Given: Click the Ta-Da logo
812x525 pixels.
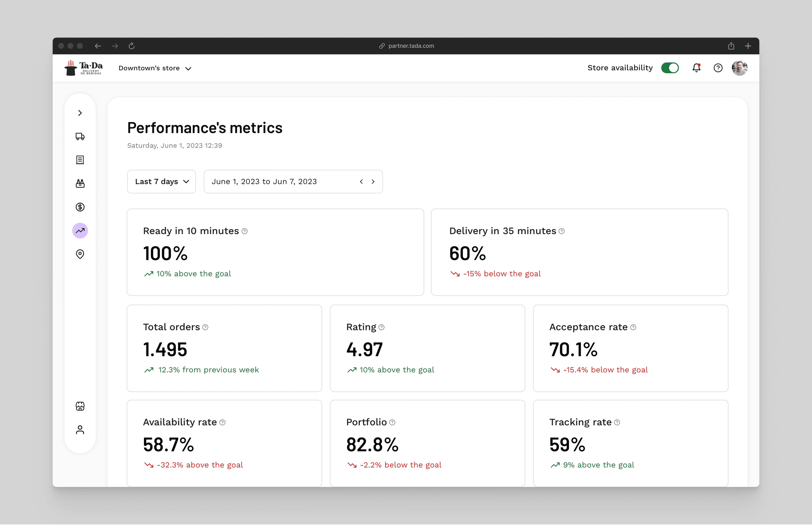Looking at the screenshot, I should pos(84,68).
